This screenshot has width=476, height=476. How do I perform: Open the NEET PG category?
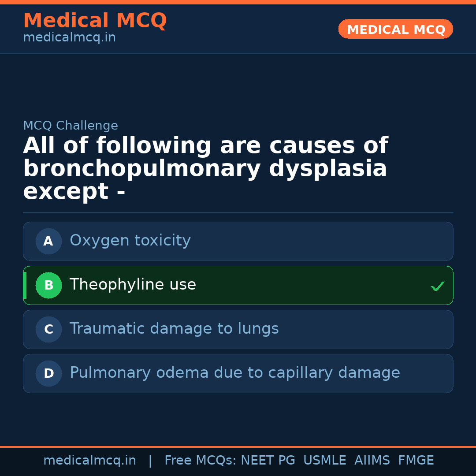[x=268, y=460]
